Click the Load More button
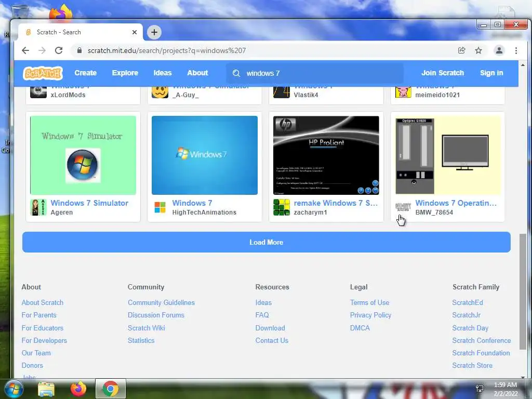The image size is (532, 399). [x=267, y=242]
